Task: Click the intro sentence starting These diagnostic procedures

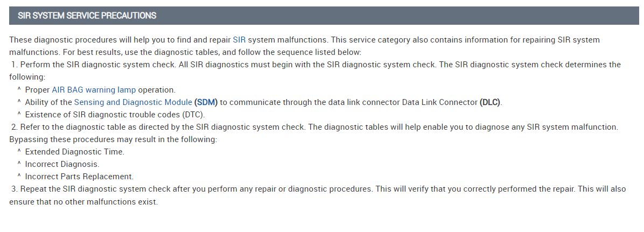Action: [118, 40]
